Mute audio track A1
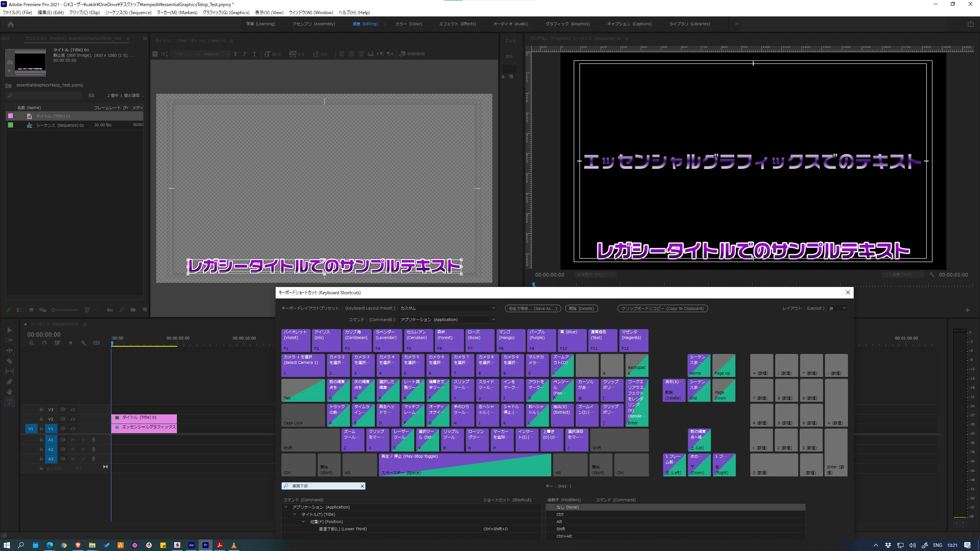Viewport: 980px width, 551px height. pos(73,440)
